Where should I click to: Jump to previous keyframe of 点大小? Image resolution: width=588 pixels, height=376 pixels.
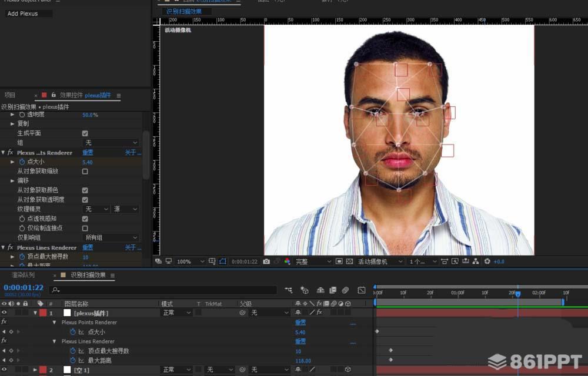click(4, 332)
